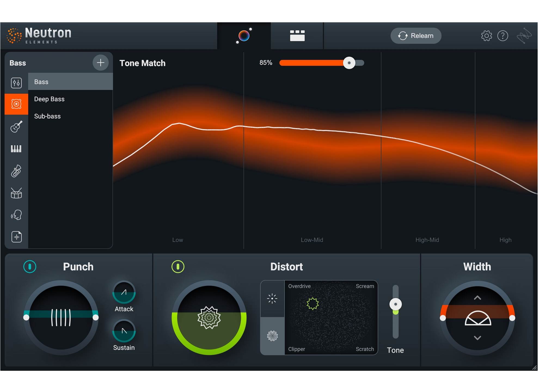Screen dimensions: 539x392
Task: Click the resize grip at bottom-right corner
Action: [x=535, y=367]
